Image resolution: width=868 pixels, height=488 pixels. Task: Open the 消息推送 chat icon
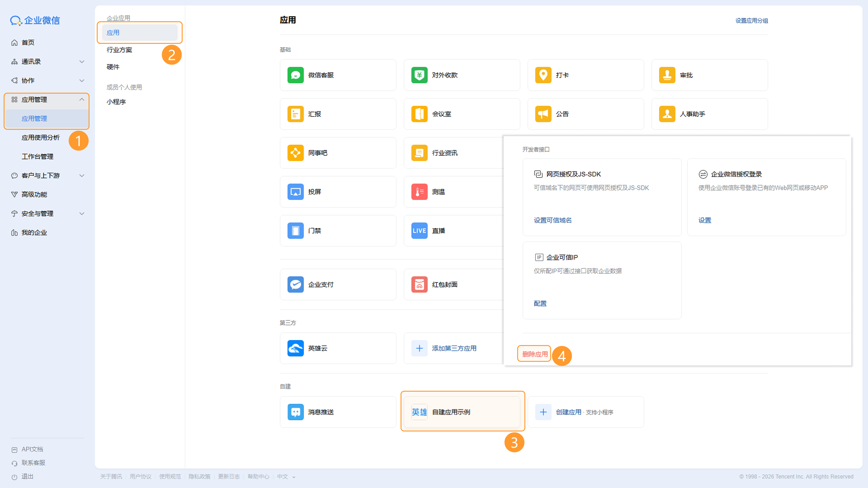[295, 412]
